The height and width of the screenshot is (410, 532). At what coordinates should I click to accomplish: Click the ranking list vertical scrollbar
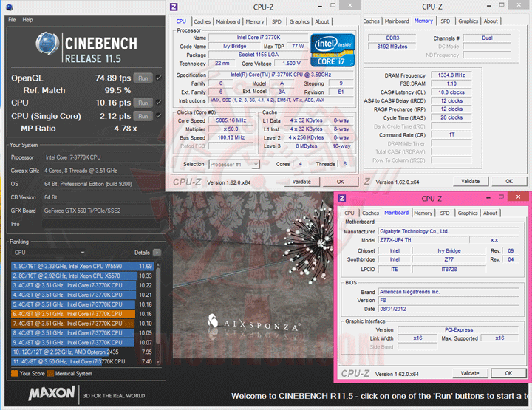click(x=158, y=314)
